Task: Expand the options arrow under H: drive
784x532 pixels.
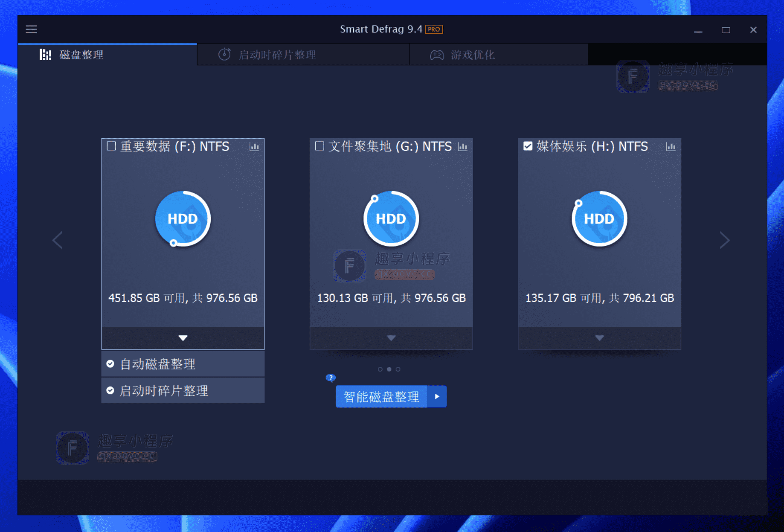Action: (x=599, y=338)
